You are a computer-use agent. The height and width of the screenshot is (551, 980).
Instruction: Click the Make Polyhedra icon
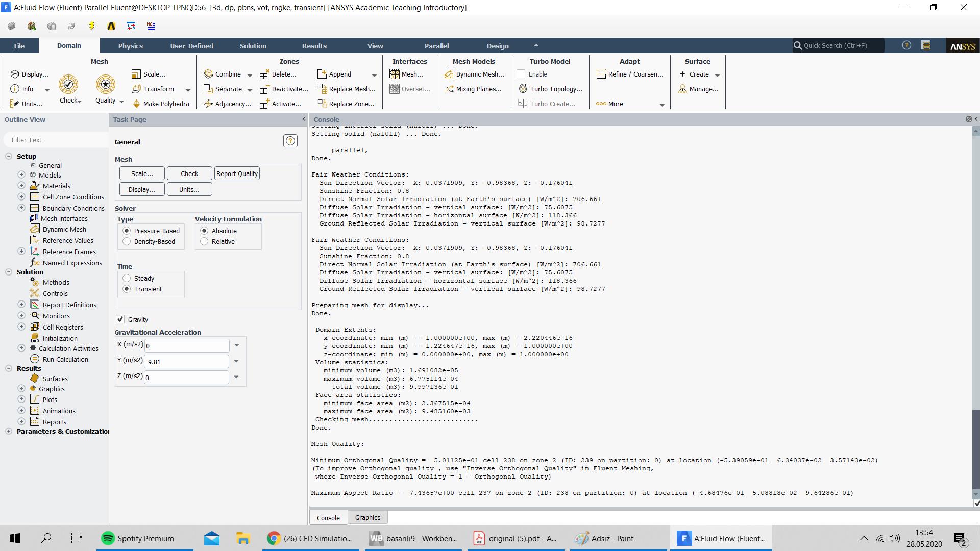pos(136,104)
